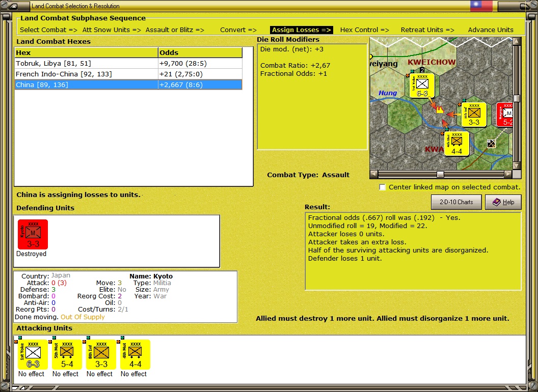This screenshot has width=538, height=392.
Task: Open the 2-D-10 Charts
Action: click(x=456, y=202)
